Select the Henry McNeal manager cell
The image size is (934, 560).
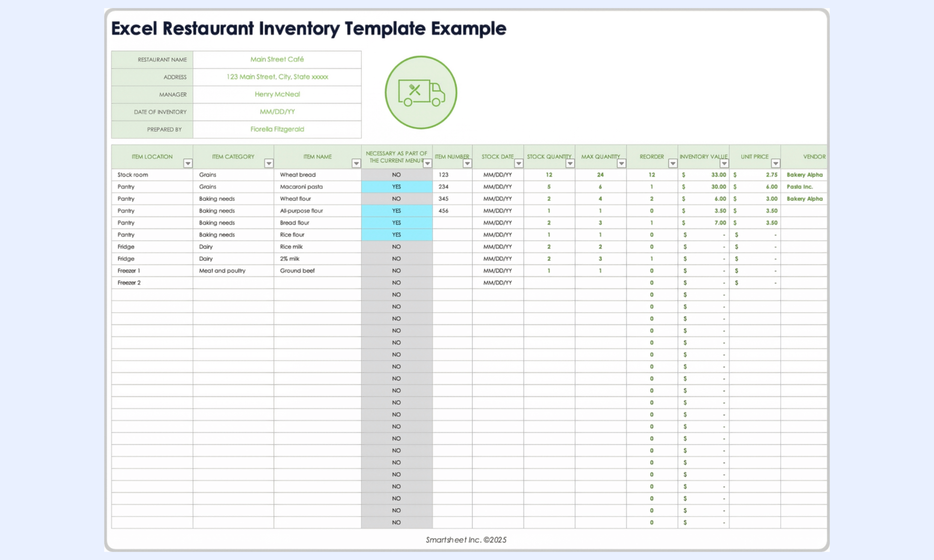click(x=277, y=95)
